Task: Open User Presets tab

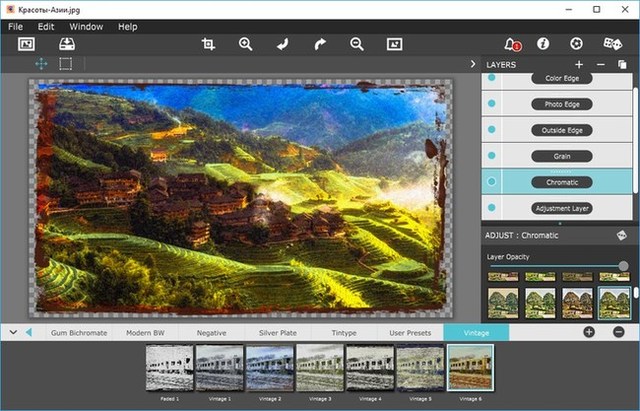Action: (x=410, y=333)
